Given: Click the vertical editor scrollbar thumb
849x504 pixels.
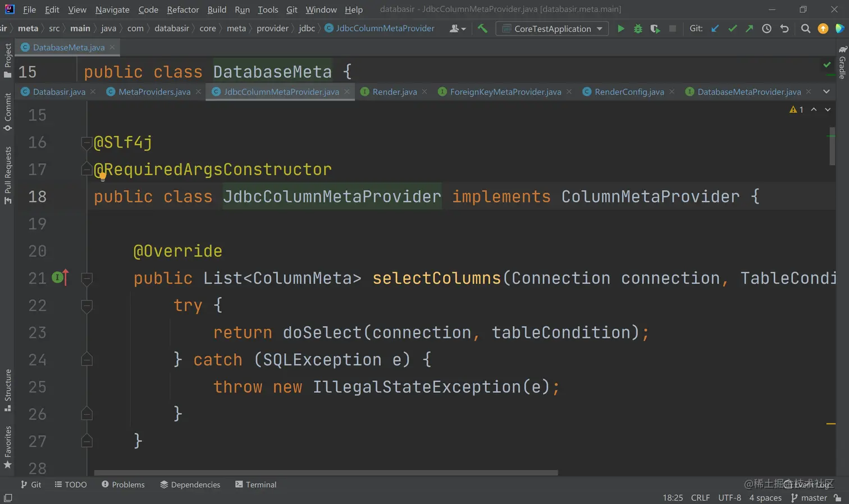Looking at the screenshot, I should pyautogui.click(x=832, y=146).
